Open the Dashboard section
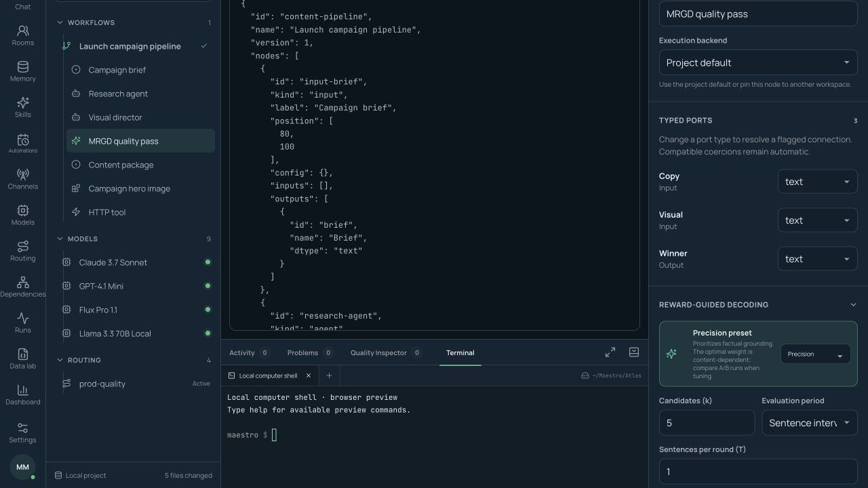The height and width of the screenshot is (488, 868). pyautogui.click(x=22, y=394)
